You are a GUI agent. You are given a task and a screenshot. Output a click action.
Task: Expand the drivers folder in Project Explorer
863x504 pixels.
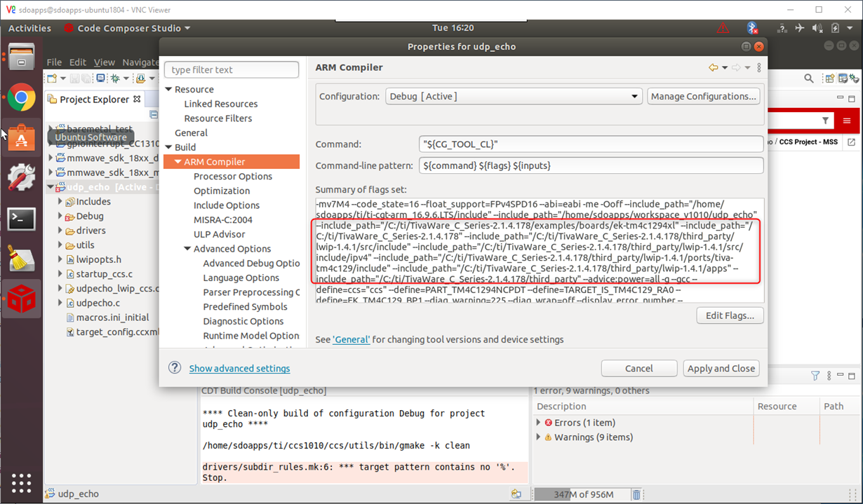coord(60,231)
